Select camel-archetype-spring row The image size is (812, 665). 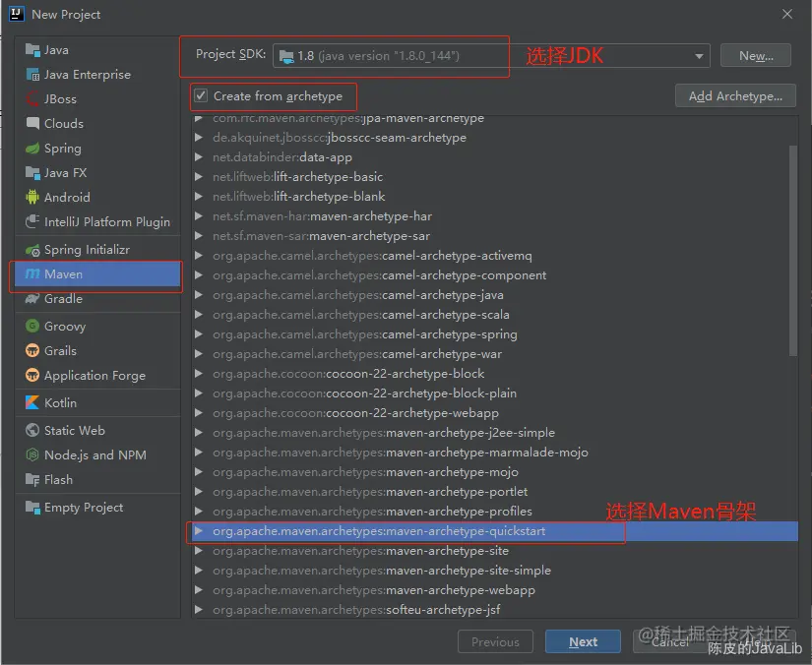point(494,334)
